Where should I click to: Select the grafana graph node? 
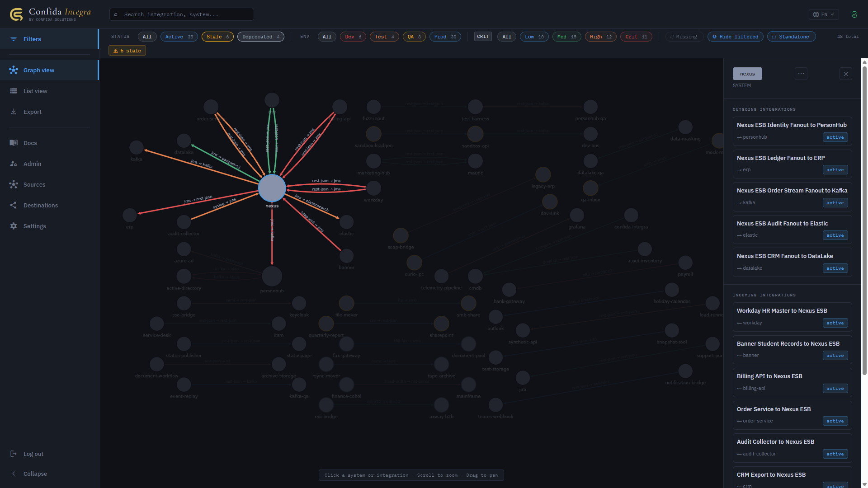[x=577, y=215]
